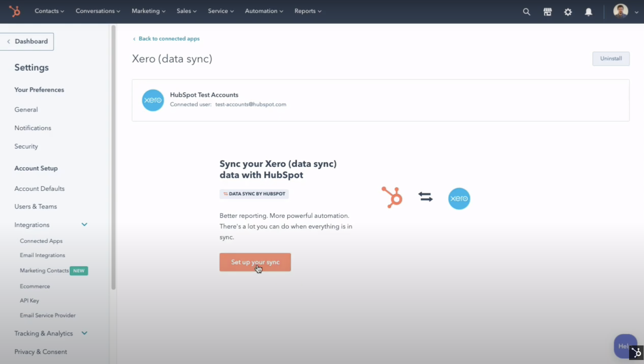Open the Marketplace storefront icon
This screenshot has height=364, width=644.
(x=547, y=11)
